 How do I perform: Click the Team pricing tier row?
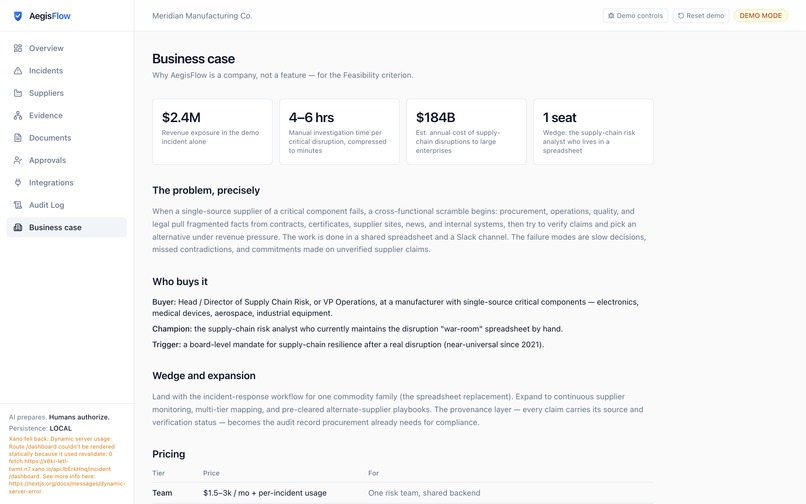[x=403, y=493]
